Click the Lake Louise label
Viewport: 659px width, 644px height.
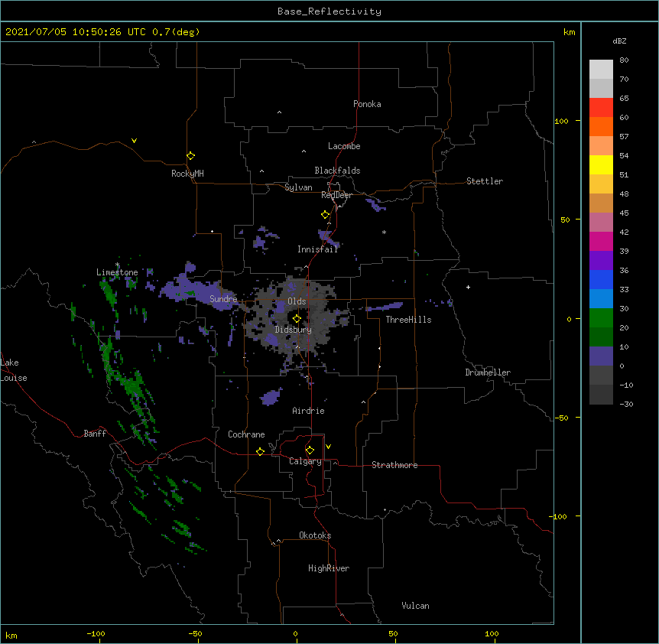tap(13, 370)
